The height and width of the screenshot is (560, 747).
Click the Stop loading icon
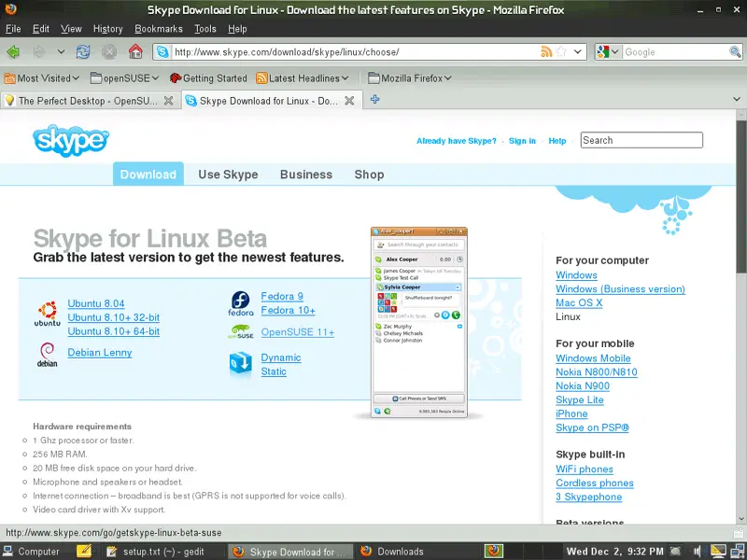point(109,52)
